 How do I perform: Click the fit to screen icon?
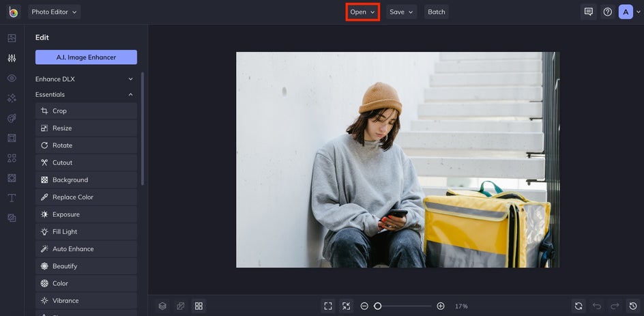[327, 306]
